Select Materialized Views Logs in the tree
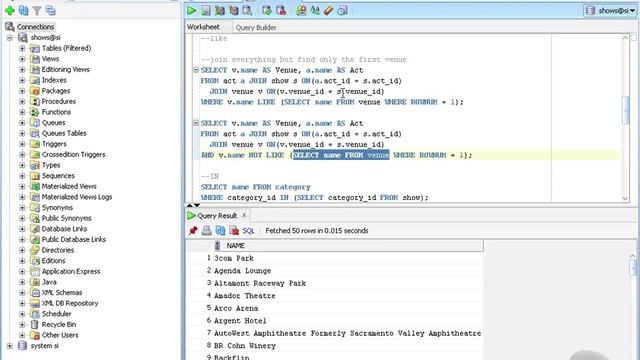The image size is (640, 360). point(77,197)
